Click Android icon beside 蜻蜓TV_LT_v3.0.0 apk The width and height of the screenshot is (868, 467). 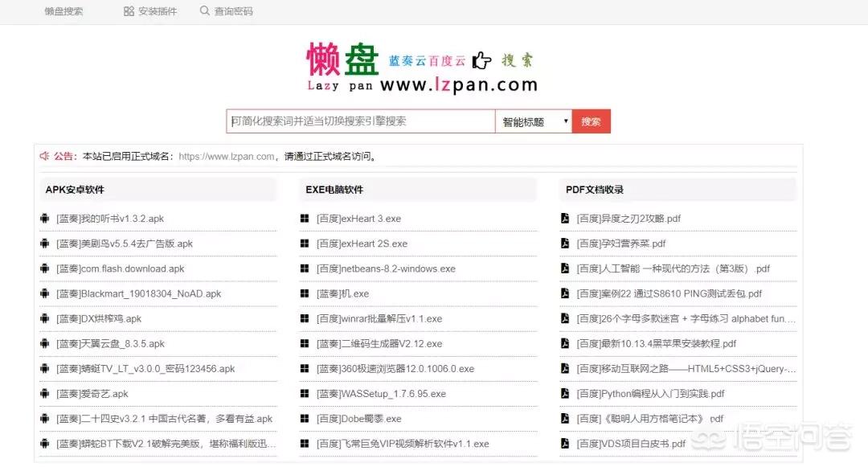pos(44,368)
